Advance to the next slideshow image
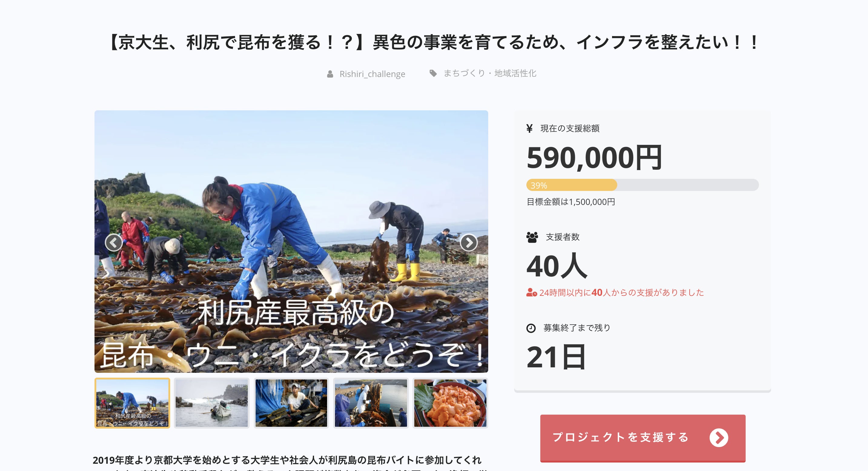 pyautogui.click(x=469, y=242)
